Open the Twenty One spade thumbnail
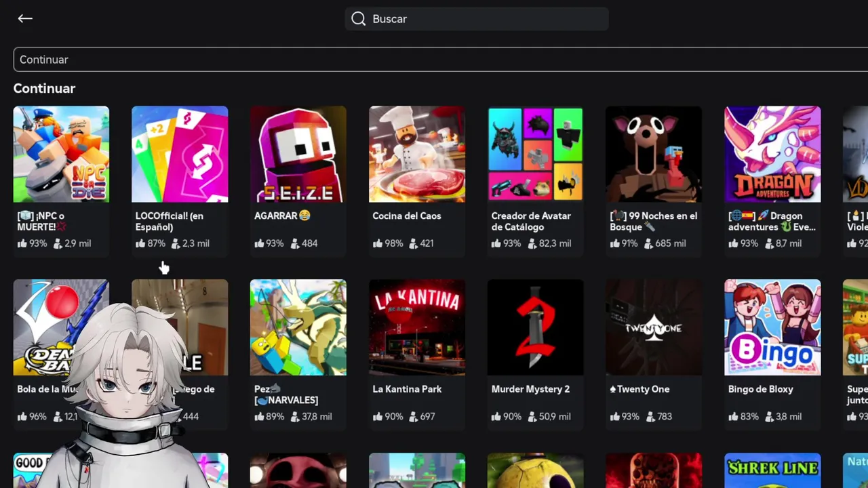The image size is (868, 488). [654, 327]
